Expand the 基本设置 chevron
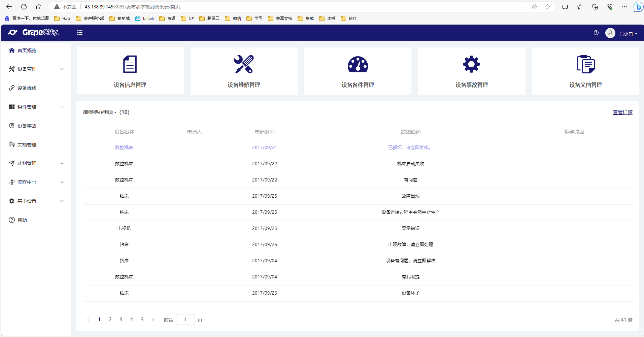 tap(62, 201)
